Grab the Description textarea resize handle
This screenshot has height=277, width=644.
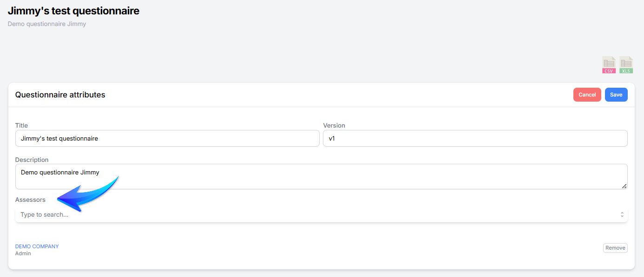(x=624, y=186)
